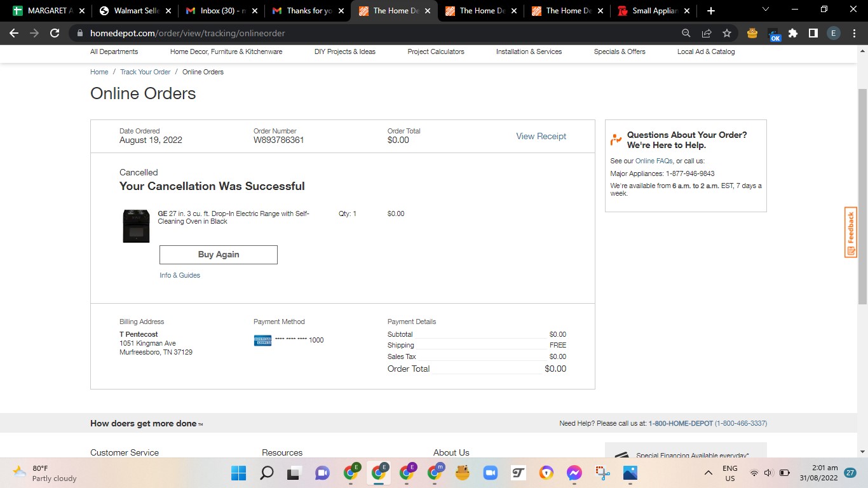Viewport: 868px width, 488px height.
Task: Launch the Snipping Tool from taskbar
Action: (x=602, y=473)
